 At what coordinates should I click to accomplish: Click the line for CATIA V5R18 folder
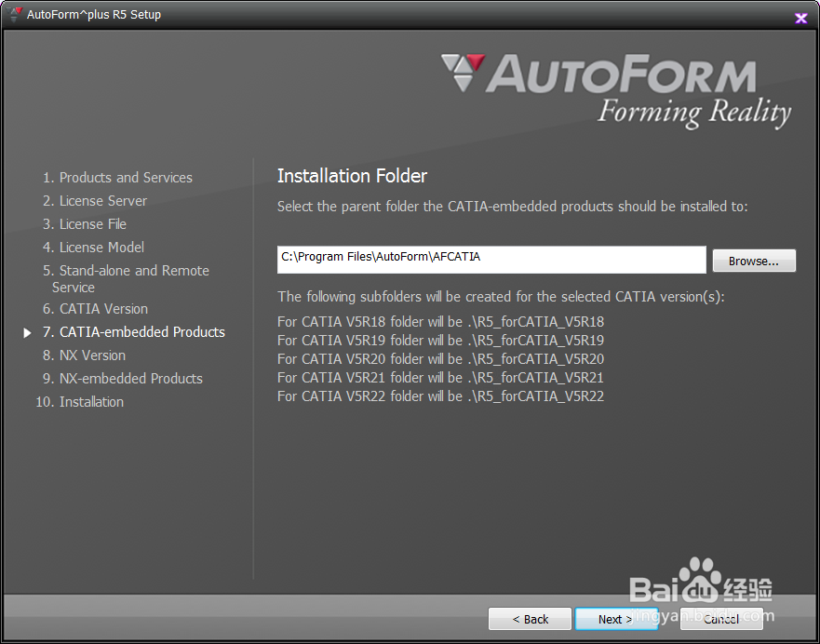pos(440,321)
